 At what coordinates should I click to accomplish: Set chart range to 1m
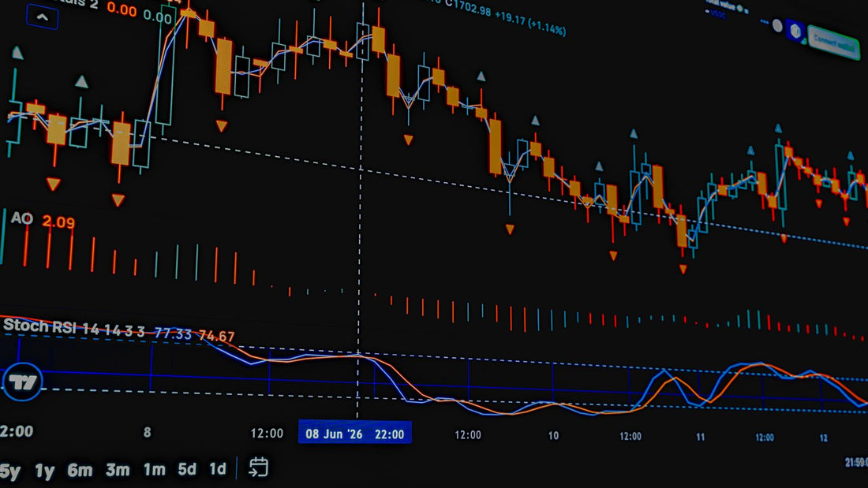[x=155, y=469]
